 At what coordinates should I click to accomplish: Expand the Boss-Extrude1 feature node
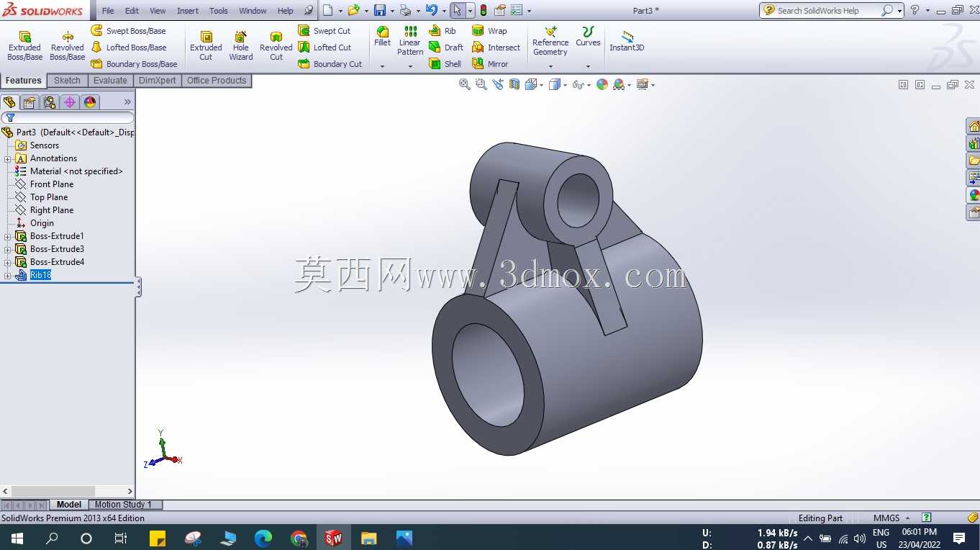point(8,236)
